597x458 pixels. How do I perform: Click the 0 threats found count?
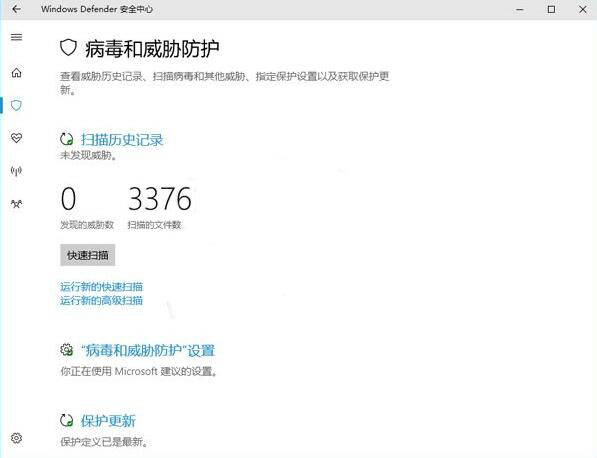(x=69, y=199)
